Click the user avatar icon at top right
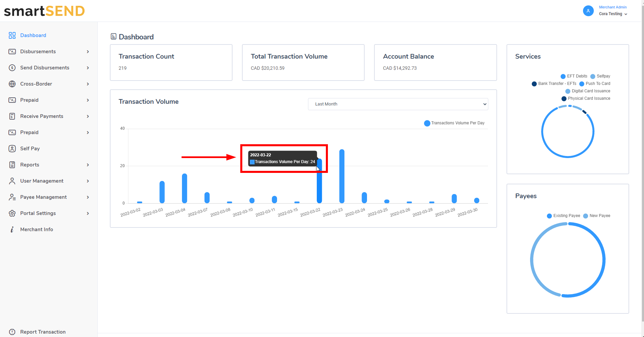Viewport: 644px width, 337px height. click(x=588, y=11)
